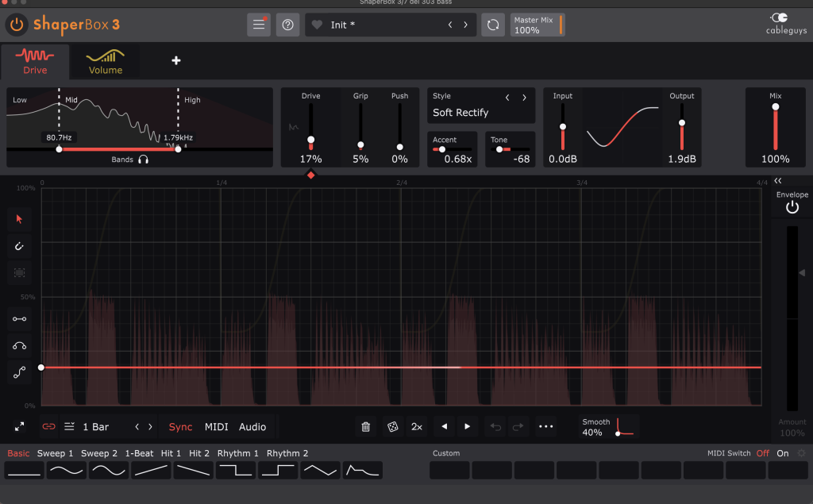Toggle the LFO link icon
The height and width of the screenshot is (504, 813).
click(x=48, y=426)
